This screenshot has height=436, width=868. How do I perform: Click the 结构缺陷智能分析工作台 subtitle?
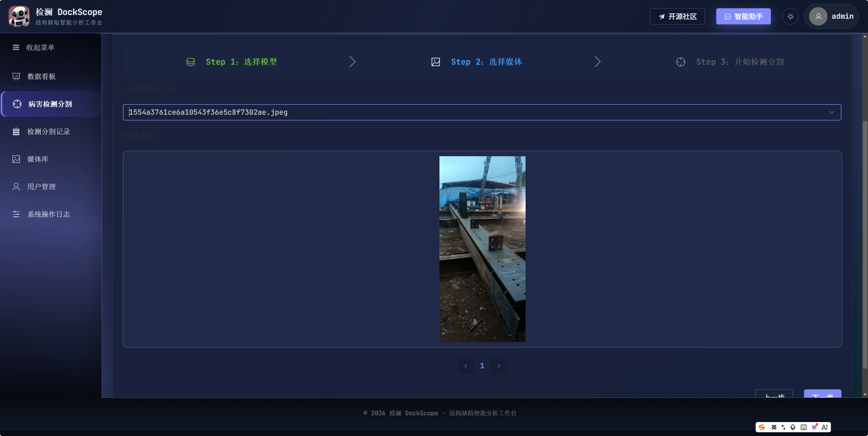click(x=69, y=22)
